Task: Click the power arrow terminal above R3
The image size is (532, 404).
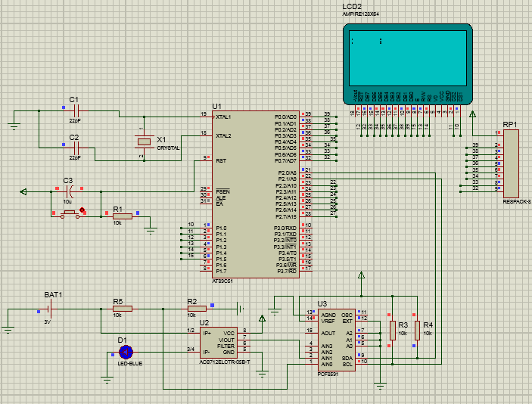Action: (361, 275)
